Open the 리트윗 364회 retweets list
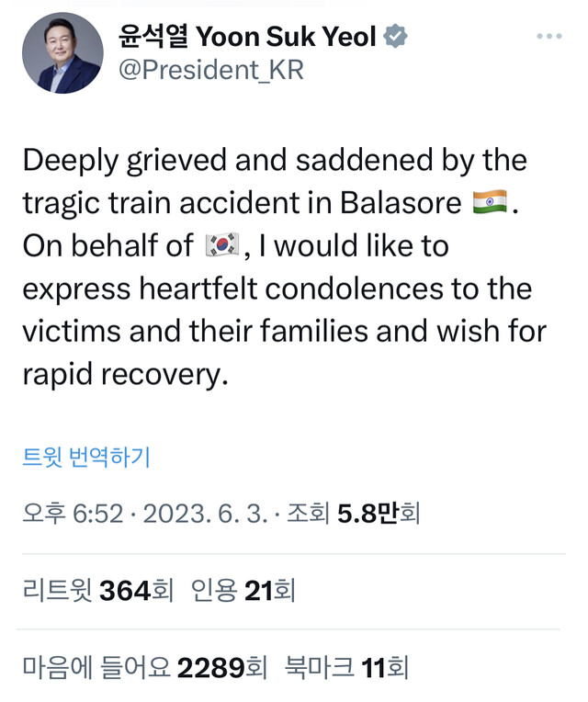The width and height of the screenshot is (588, 702). point(97,590)
